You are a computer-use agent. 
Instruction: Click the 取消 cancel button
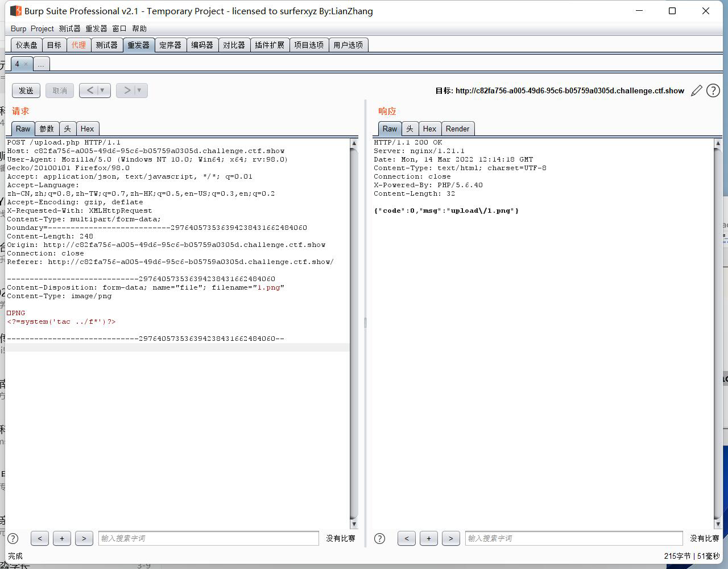[60, 90]
